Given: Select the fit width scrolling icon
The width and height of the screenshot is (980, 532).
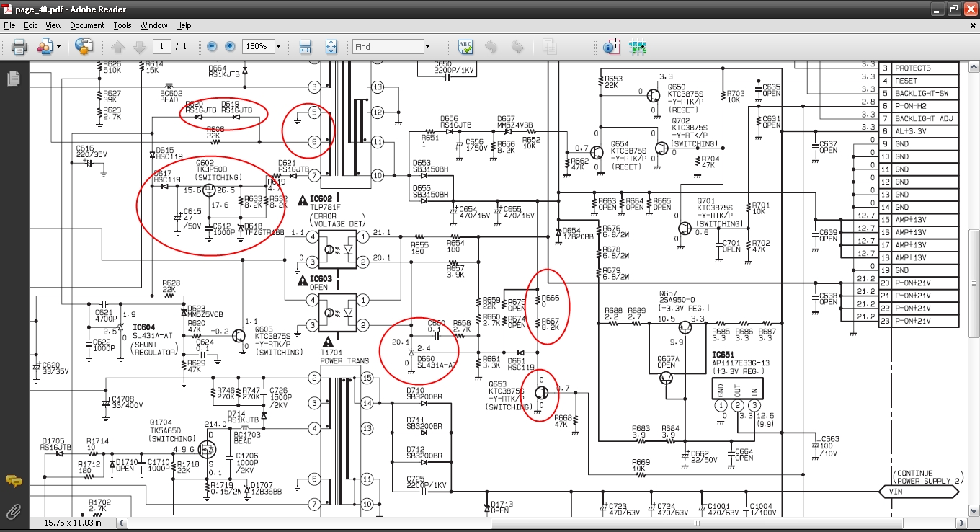Looking at the screenshot, I should click(x=305, y=47).
